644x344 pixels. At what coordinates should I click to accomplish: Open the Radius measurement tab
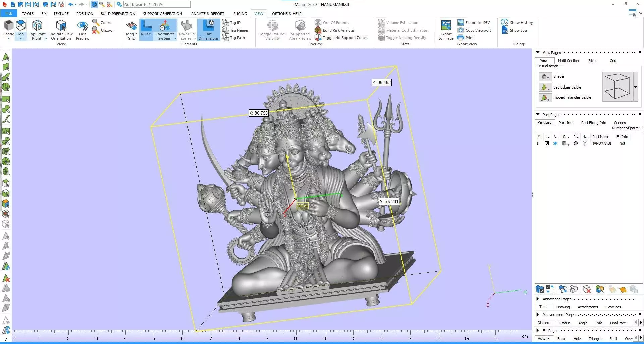click(565, 323)
